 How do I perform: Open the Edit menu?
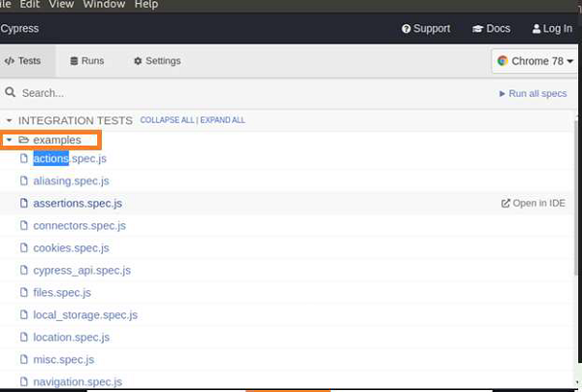[x=30, y=5]
